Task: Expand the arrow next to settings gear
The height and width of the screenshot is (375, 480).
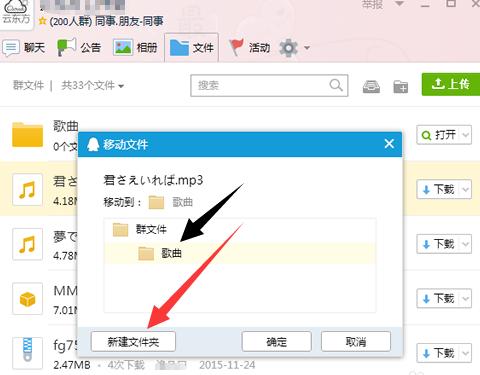Action: coord(307,48)
